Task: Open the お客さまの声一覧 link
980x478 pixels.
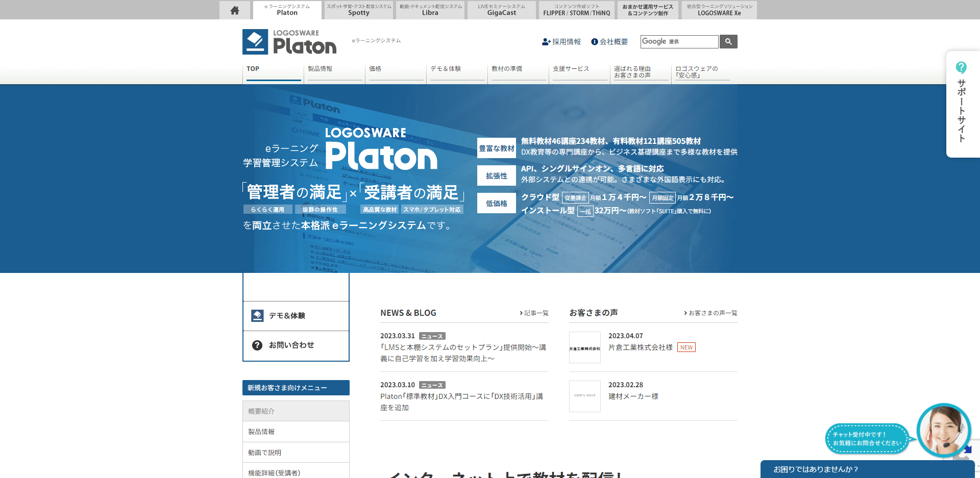Action: click(711, 313)
